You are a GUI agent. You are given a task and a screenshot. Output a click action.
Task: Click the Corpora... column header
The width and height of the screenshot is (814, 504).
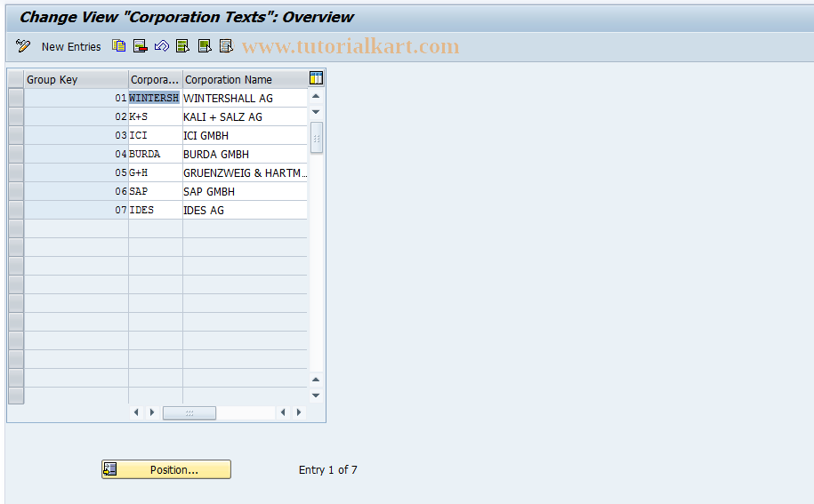tap(155, 79)
